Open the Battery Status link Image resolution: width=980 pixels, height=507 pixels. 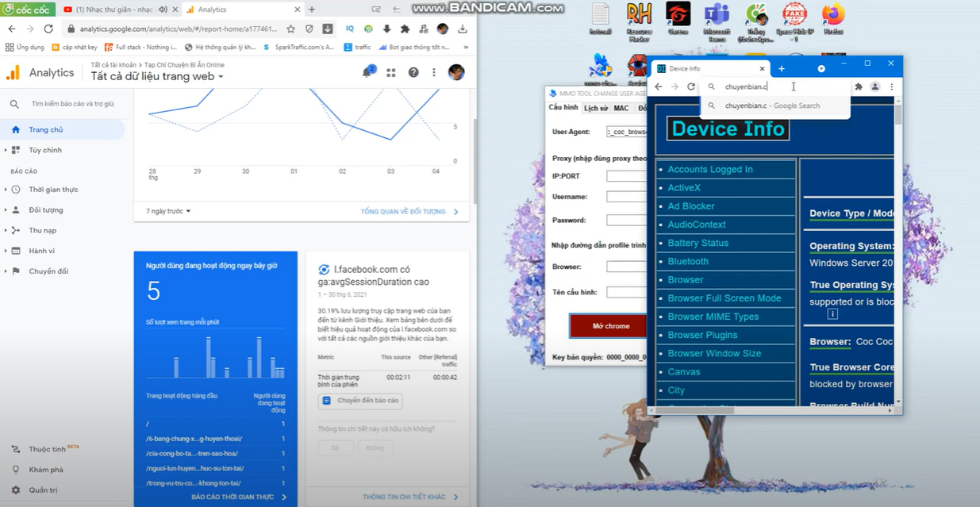click(698, 243)
